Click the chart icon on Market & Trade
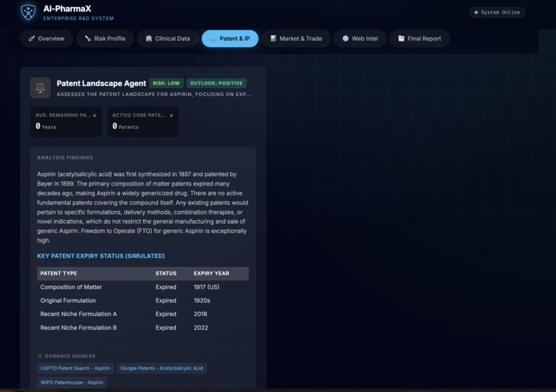The width and height of the screenshot is (556, 392). tap(273, 39)
